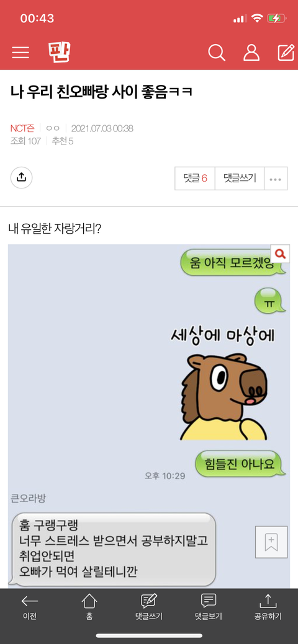Open the three-dot more options menu
Screen dimensions: 298x644
(x=276, y=179)
